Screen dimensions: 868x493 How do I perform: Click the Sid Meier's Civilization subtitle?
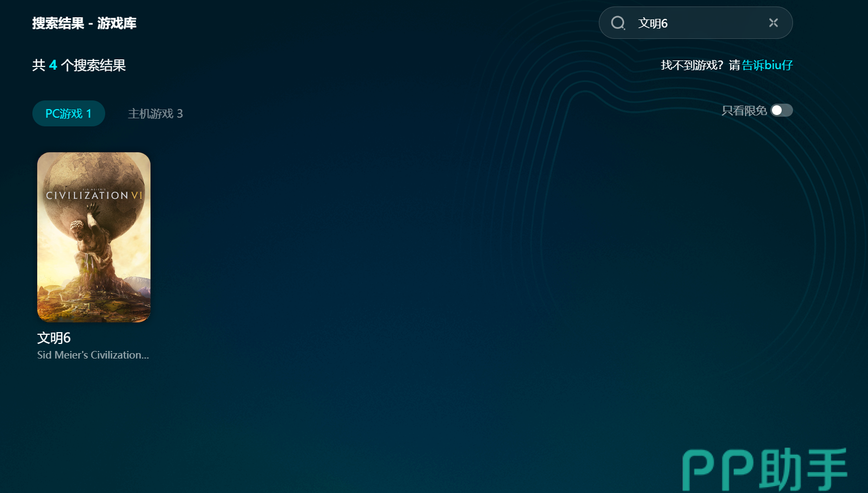click(93, 355)
